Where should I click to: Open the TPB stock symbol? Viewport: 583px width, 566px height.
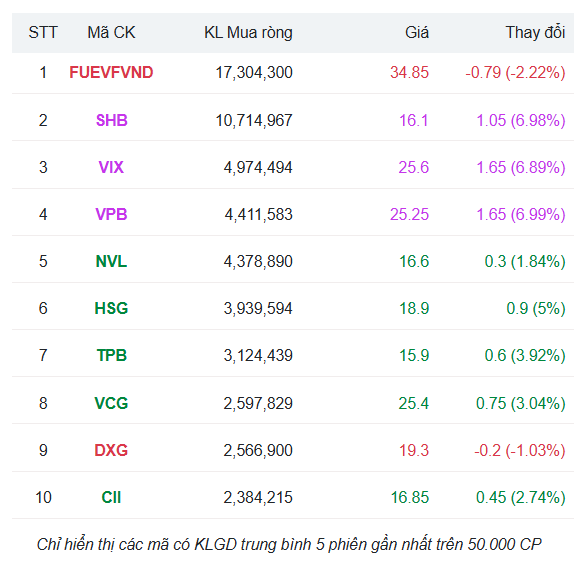pyautogui.click(x=112, y=356)
